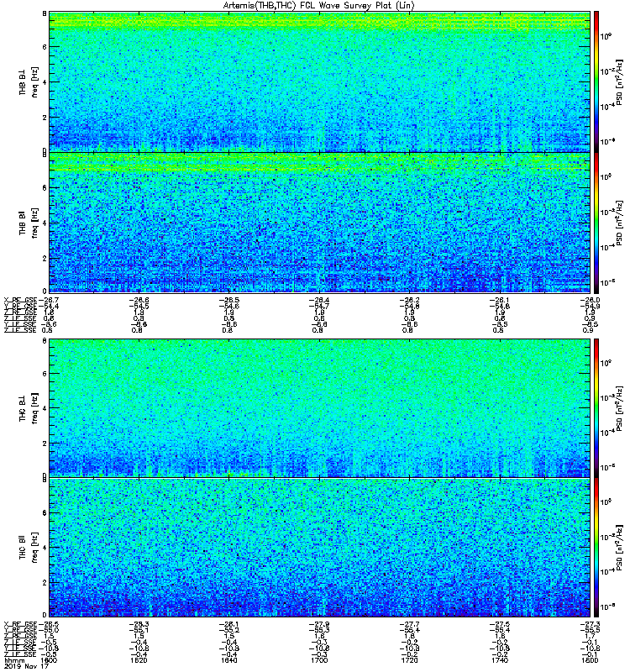Click the "Y_LE_SSE" label under the THC panels

tap(20, 648)
